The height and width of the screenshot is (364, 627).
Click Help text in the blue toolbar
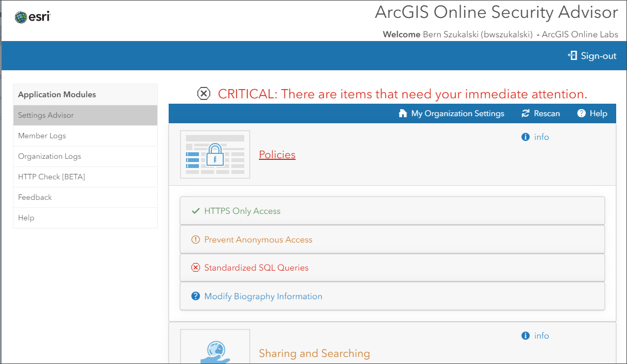(x=598, y=113)
